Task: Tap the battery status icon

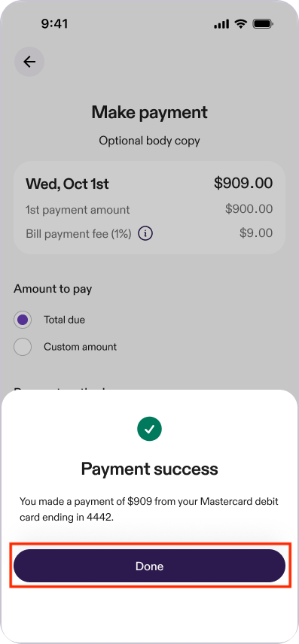Action: 263,24
